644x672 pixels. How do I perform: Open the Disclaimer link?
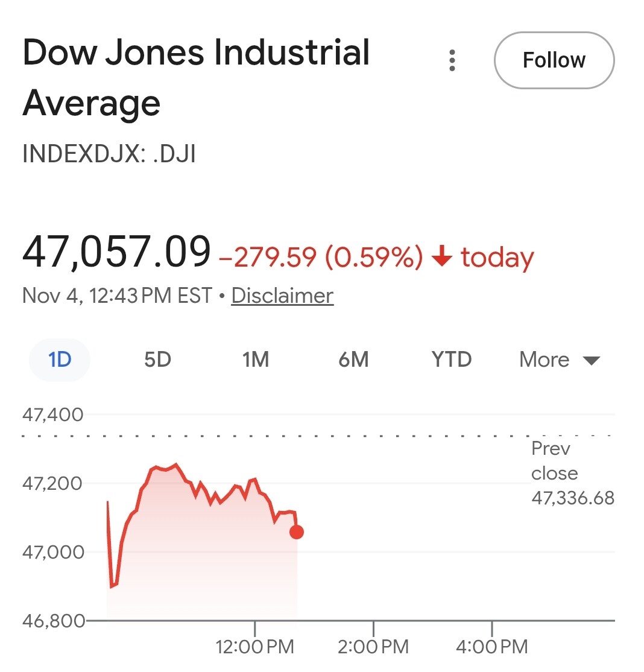click(x=282, y=296)
